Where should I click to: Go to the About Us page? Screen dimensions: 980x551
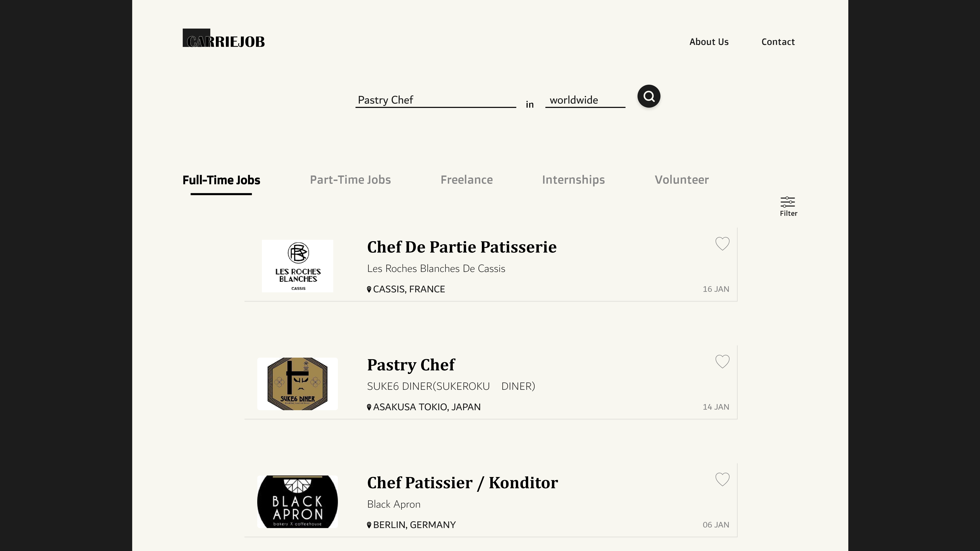click(709, 42)
